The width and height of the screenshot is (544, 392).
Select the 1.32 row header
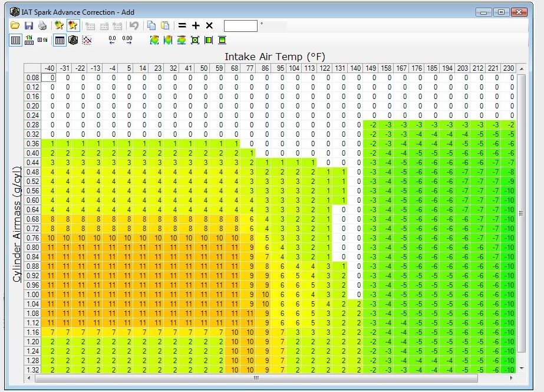[32, 370]
